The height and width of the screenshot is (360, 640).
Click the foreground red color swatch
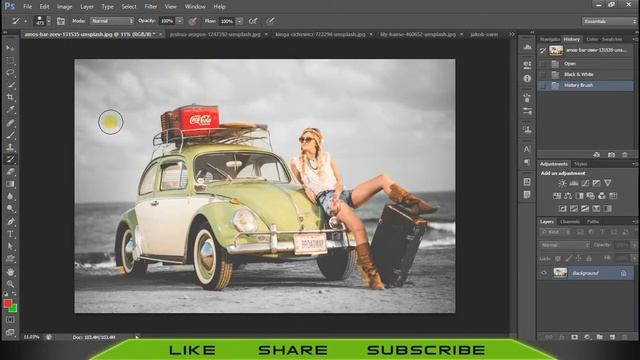pos(7,303)
